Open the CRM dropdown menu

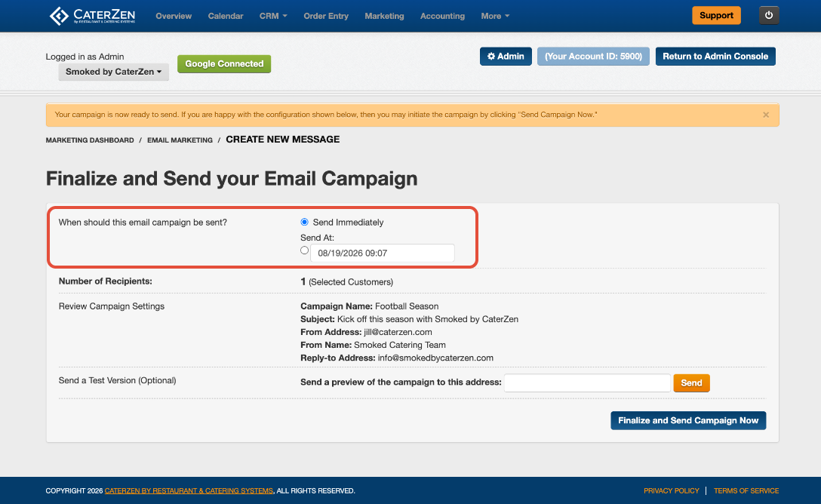pos(273,17)
